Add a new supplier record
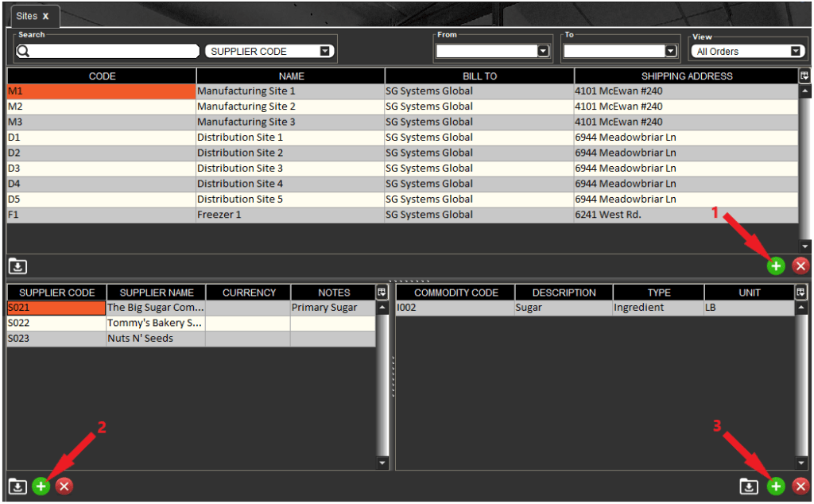The width and height of the screenshot is (814, 504). click(x=41, y=486)
